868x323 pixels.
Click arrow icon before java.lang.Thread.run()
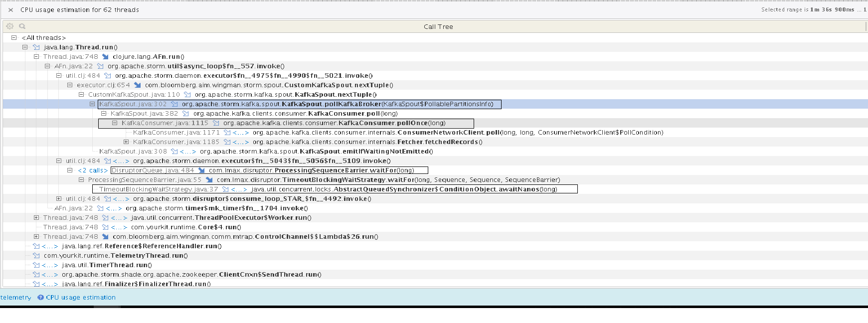click(36, 47)
